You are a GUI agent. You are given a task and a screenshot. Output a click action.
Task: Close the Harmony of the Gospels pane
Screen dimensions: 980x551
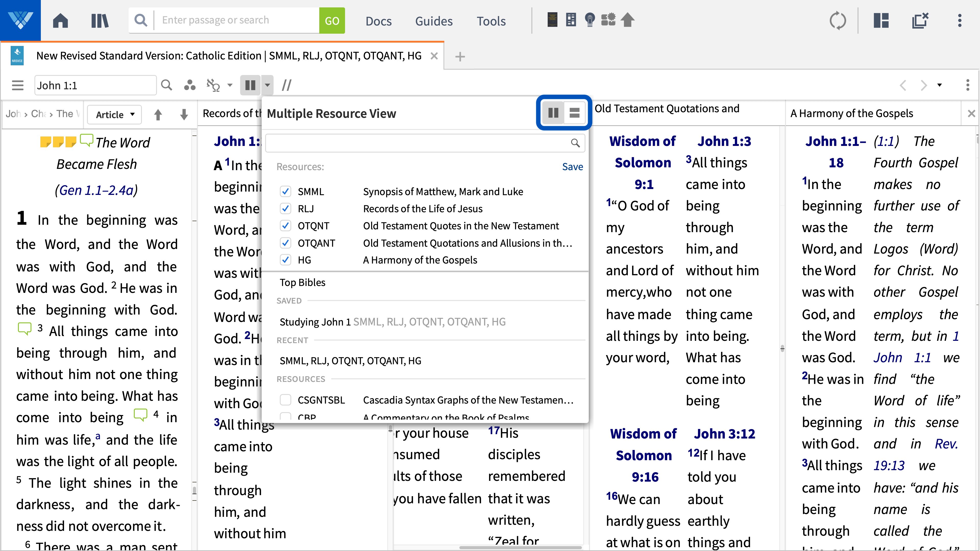(971, 113)
